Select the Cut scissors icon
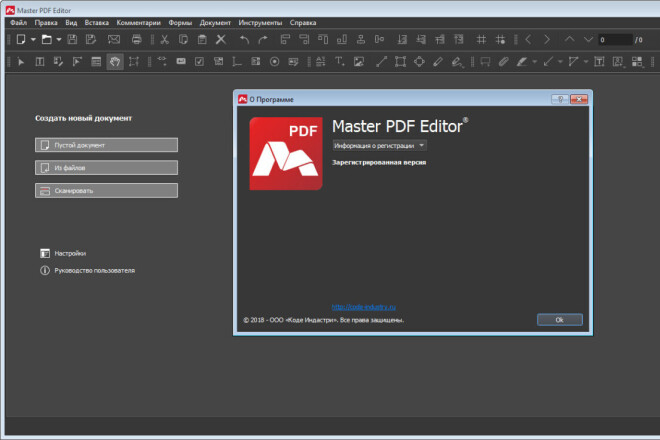 coord(165,40)
